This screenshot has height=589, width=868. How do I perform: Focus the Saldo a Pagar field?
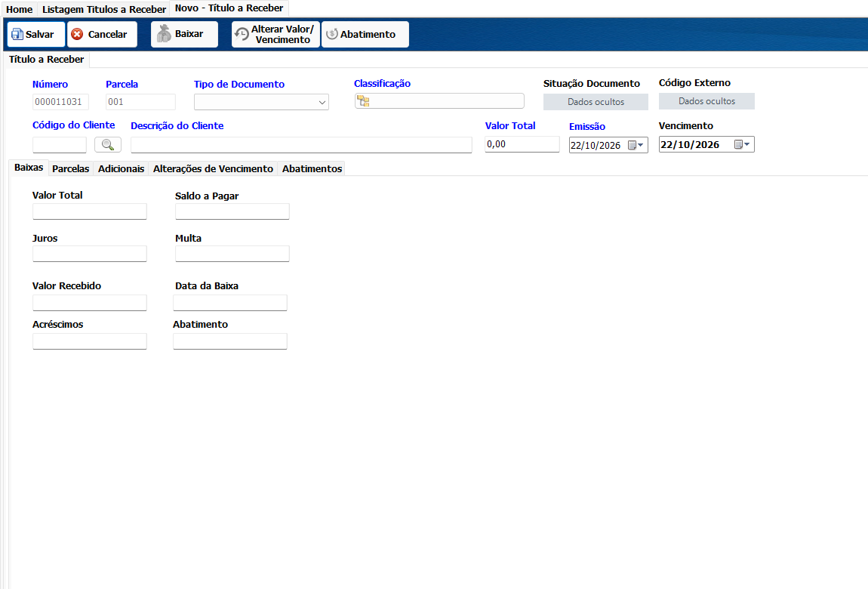[232, 211]
